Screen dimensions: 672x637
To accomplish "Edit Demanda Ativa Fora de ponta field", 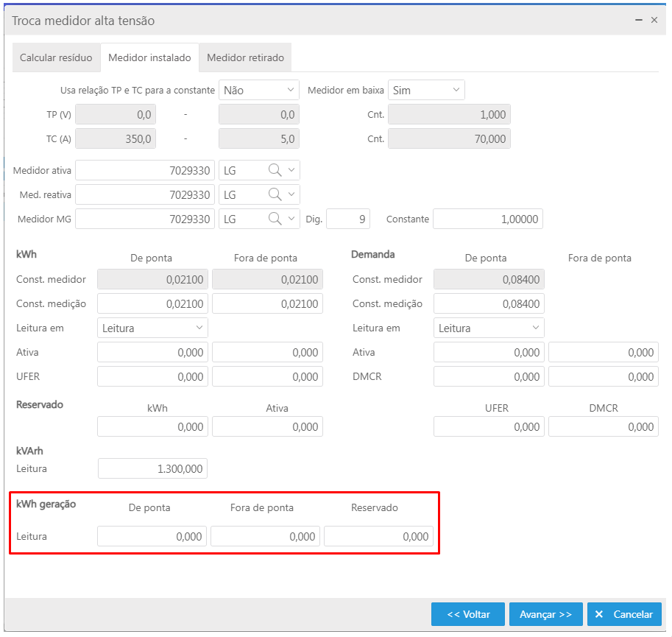I will pyautogui.click(x=604, y=352).
